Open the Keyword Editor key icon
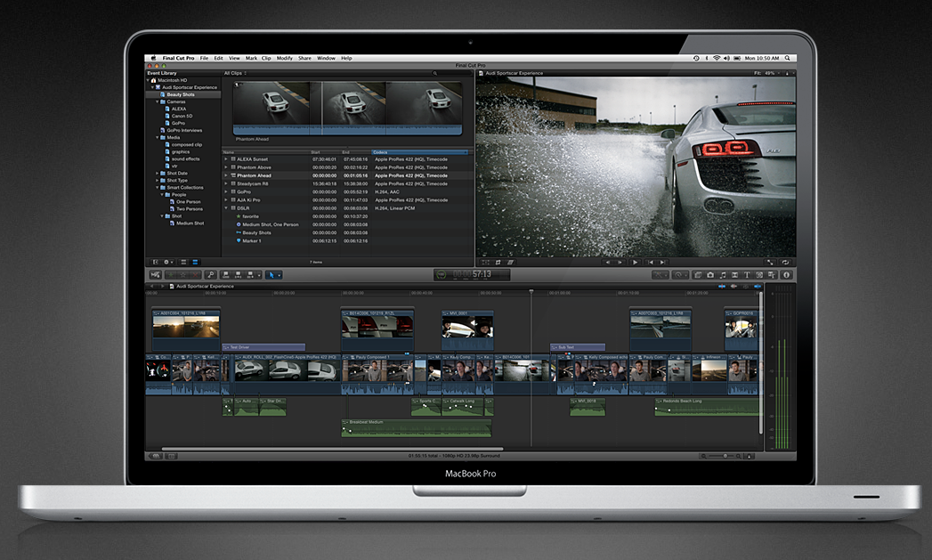The image size is (932, 560). coord(210,274)
